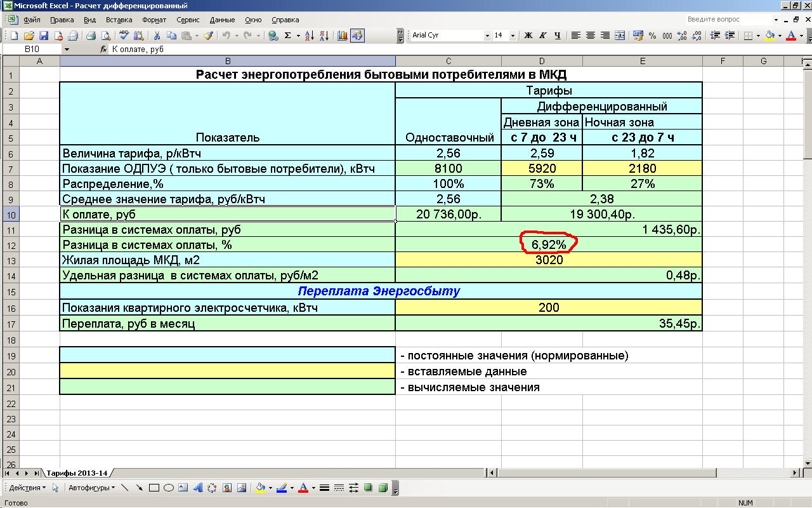Select the Rectangle drawing tool
Image resolution: width=812 pixels, height=508 pixels.
coord(154,488)
